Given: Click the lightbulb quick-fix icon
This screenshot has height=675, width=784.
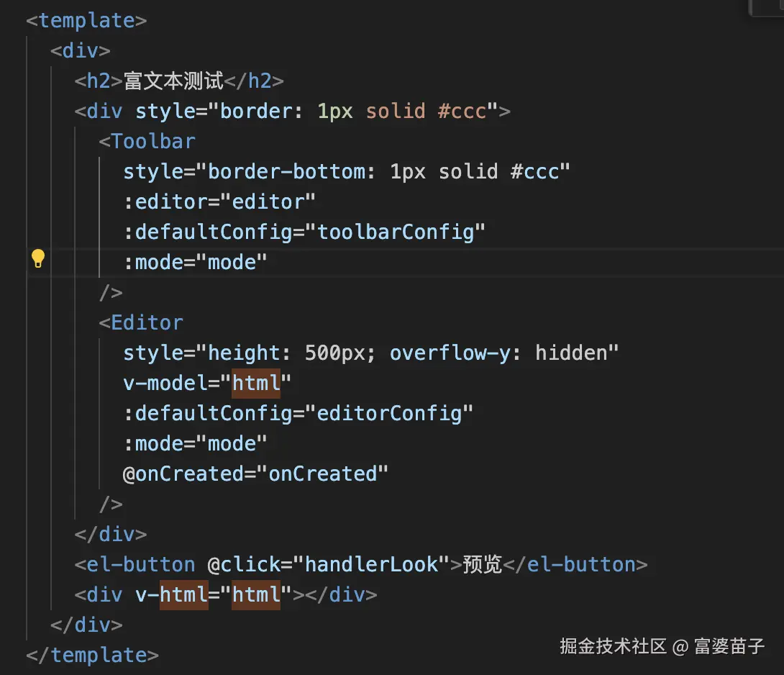Looking at the screenshot, I should [x=38, y=259].
